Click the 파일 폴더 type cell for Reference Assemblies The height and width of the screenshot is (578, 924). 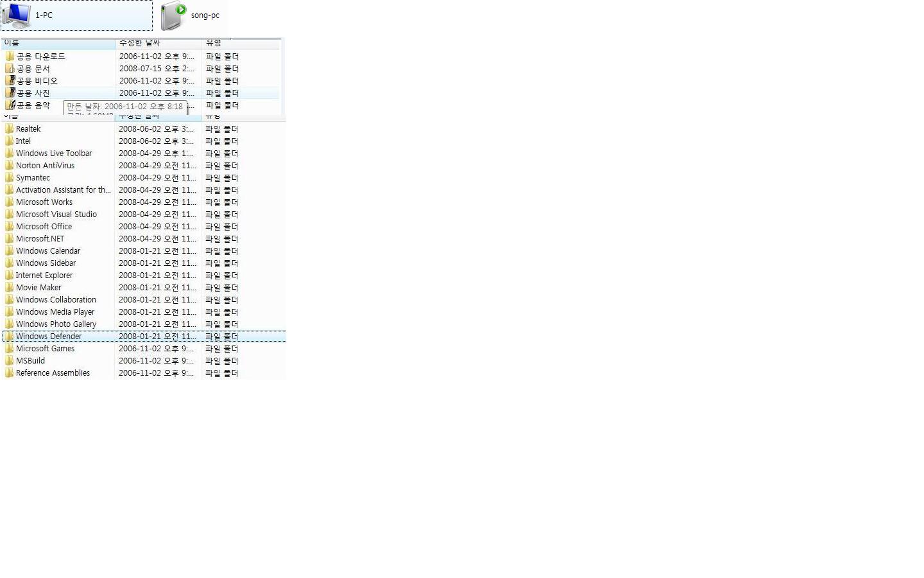[x=221, y=373]
